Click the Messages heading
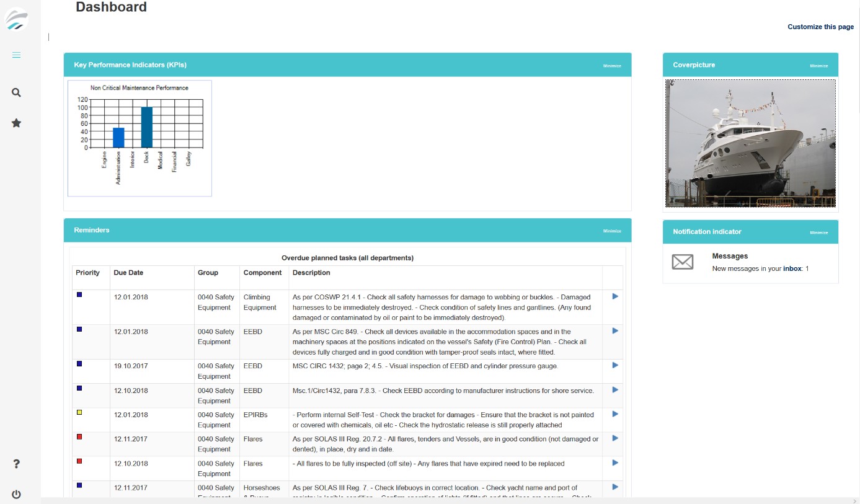The height and width of the screenshot is (504, 860). click(x=730, y=256)
